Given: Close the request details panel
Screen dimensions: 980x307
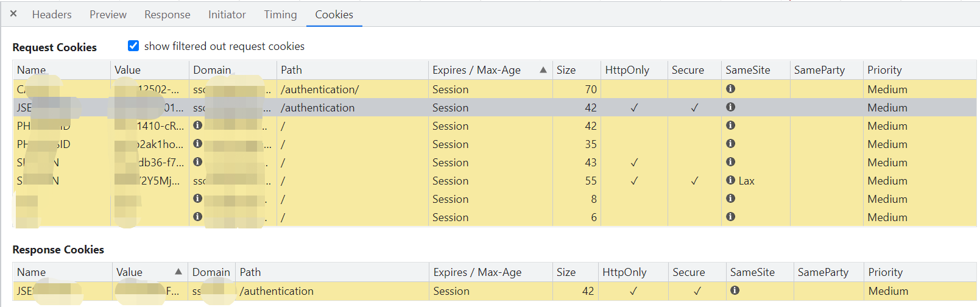Looking at the screenshot, I should tap(13, 13).
